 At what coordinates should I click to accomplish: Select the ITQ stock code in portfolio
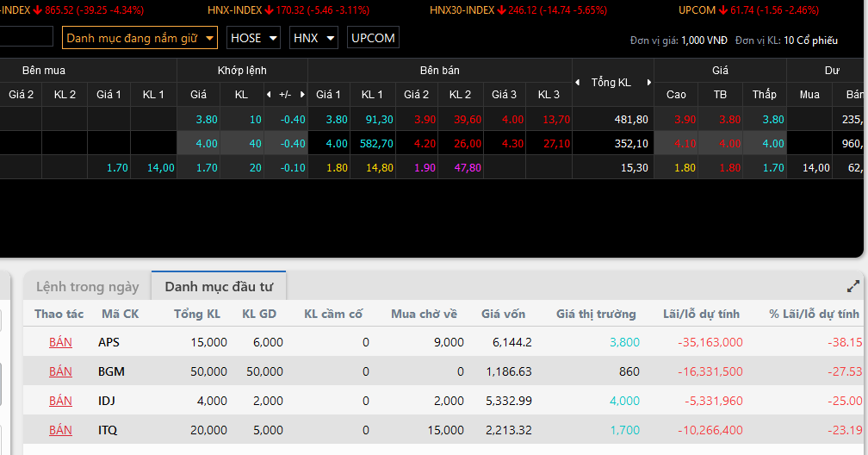[108, 430]
